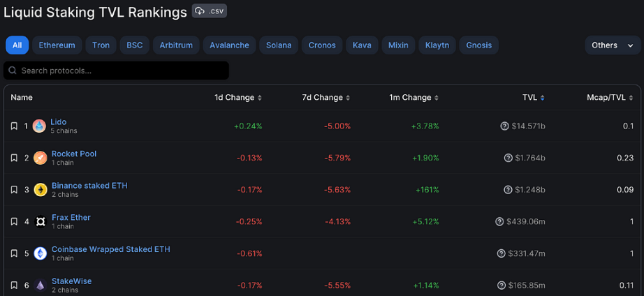Filter rankings by Mixin
Viewport: 644px width, 296px height.
[398, 45]
